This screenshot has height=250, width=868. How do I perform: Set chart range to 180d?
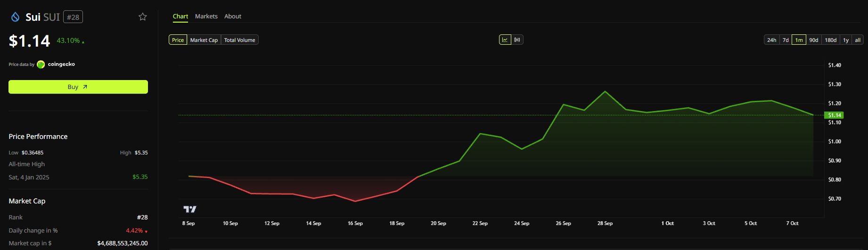831,40
